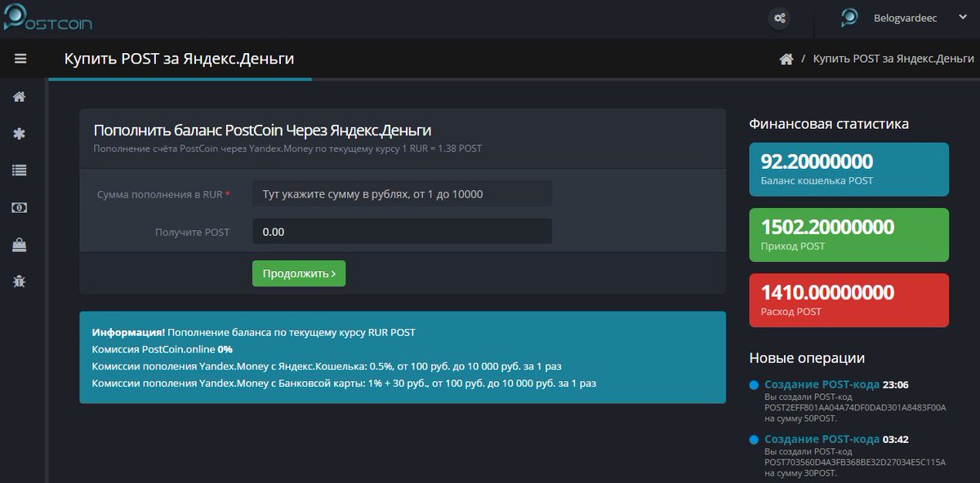Open the bug icon in sidebar
The width and height of the screenshot is (980, 483).
20,281
